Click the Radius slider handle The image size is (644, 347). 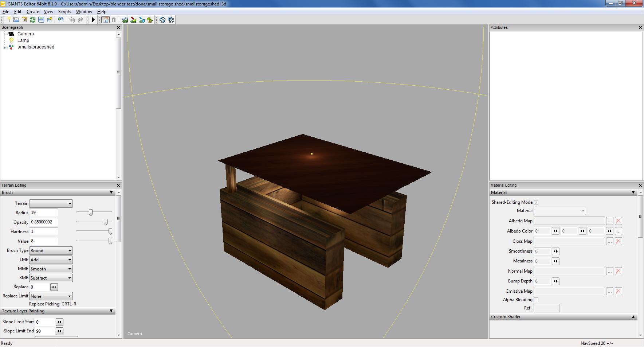pyautogui.click(x=91, y=213)
